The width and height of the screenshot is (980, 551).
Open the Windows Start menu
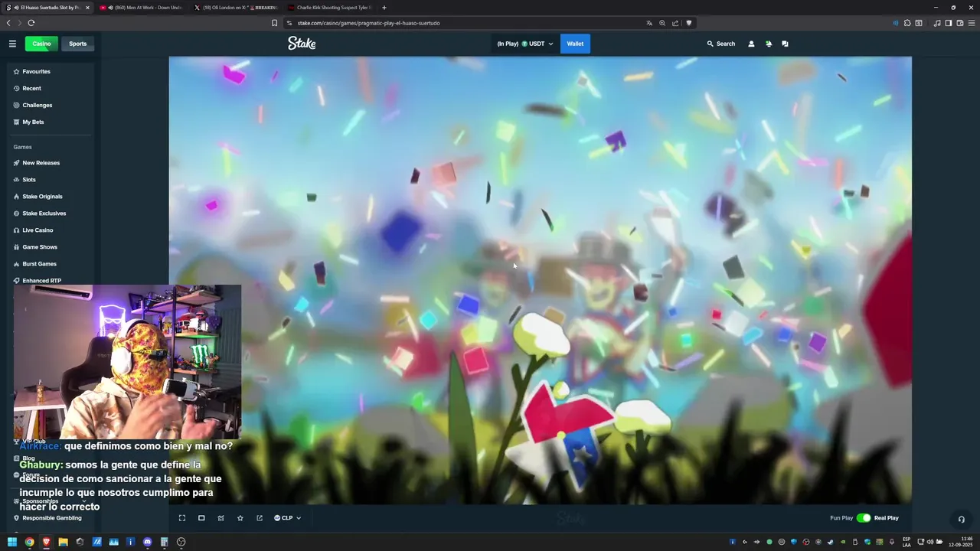pyautogui.click(x=12, y=542)
